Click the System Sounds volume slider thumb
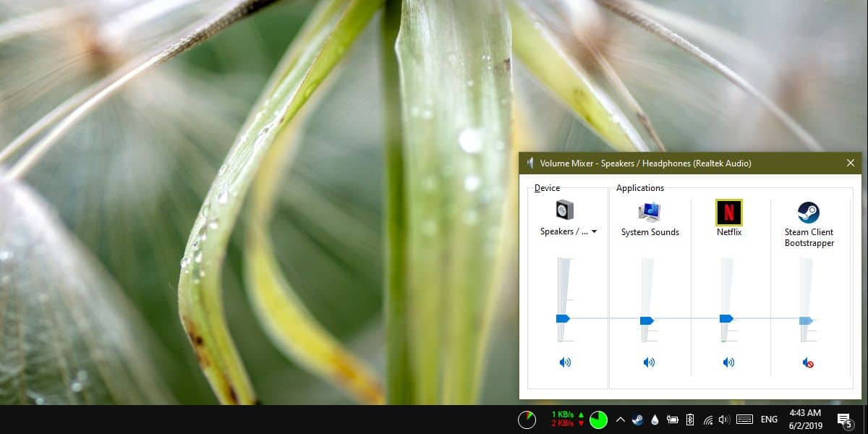This screenshot has height=434, width=868. click(x=647, y=320)
